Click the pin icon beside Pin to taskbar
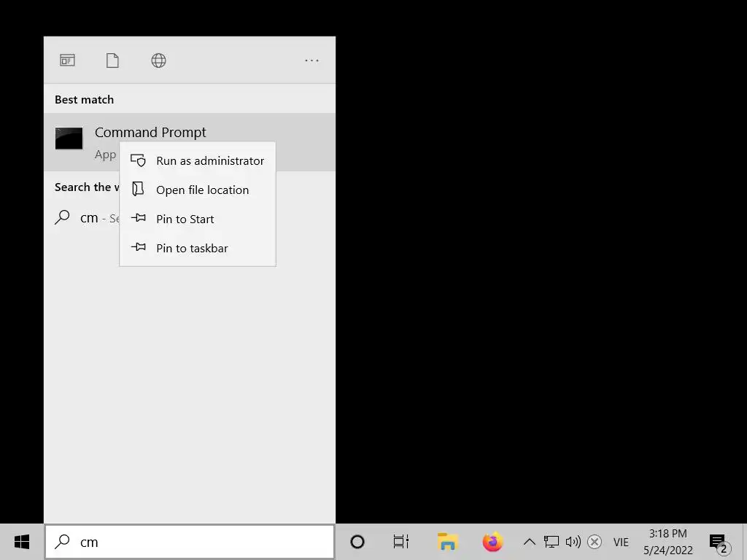 click(138, 247)
